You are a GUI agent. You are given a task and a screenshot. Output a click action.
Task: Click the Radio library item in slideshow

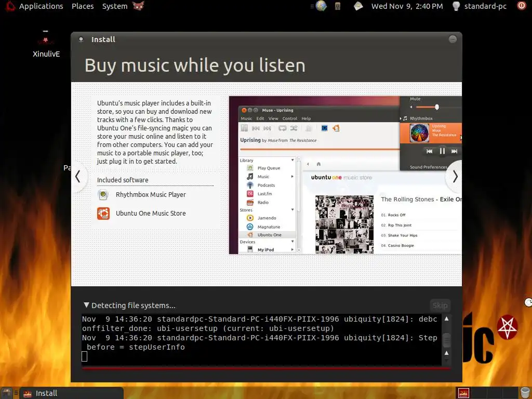click(262, 202)
